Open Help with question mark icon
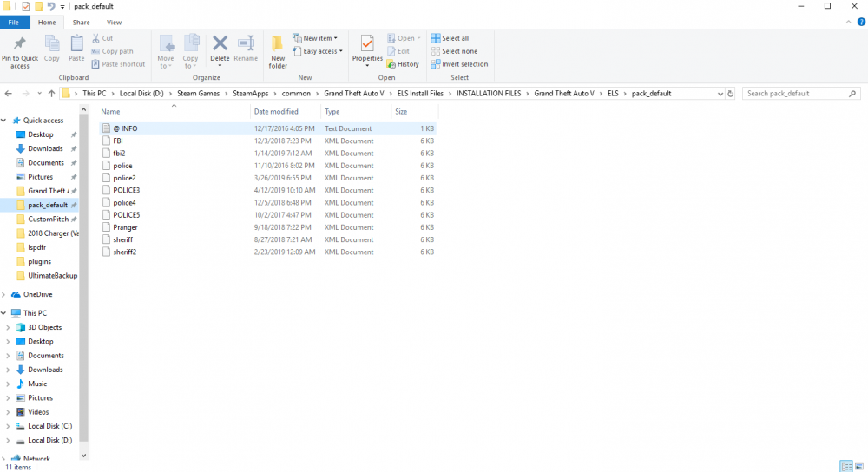The image size is (868, 472). point(861,23)
